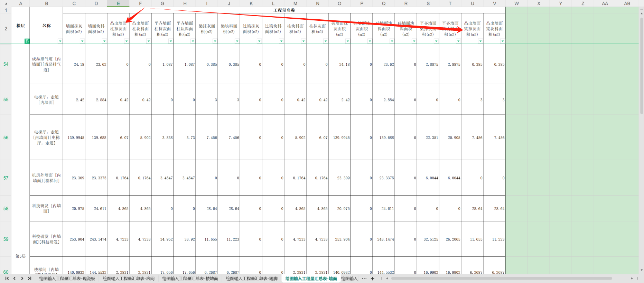The height and width of the screenshot is (283, 644).
Task: Open the more sheets ellipsis menu
Action: tap(364, 279)
